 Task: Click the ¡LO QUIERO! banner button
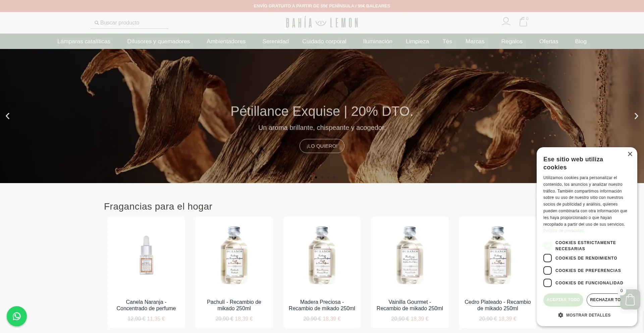pos(322,146)
